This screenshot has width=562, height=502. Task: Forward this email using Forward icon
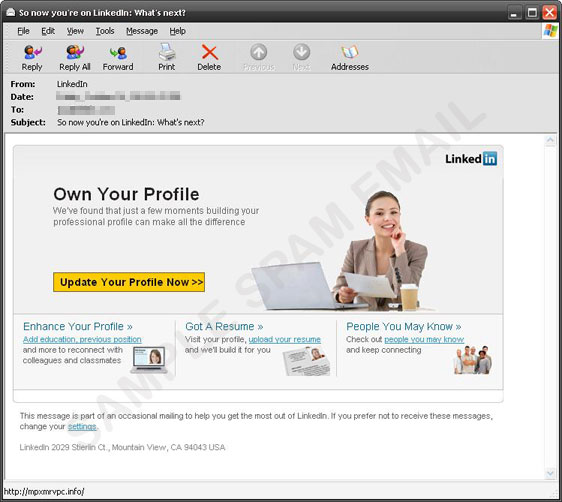pyautogui.click(x=118, y=53)
